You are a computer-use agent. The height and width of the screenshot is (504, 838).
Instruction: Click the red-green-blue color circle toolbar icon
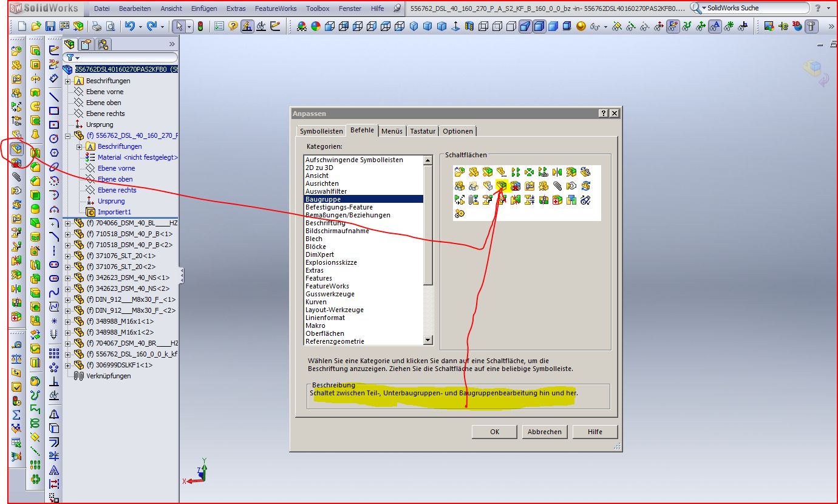tap(316, 27)
